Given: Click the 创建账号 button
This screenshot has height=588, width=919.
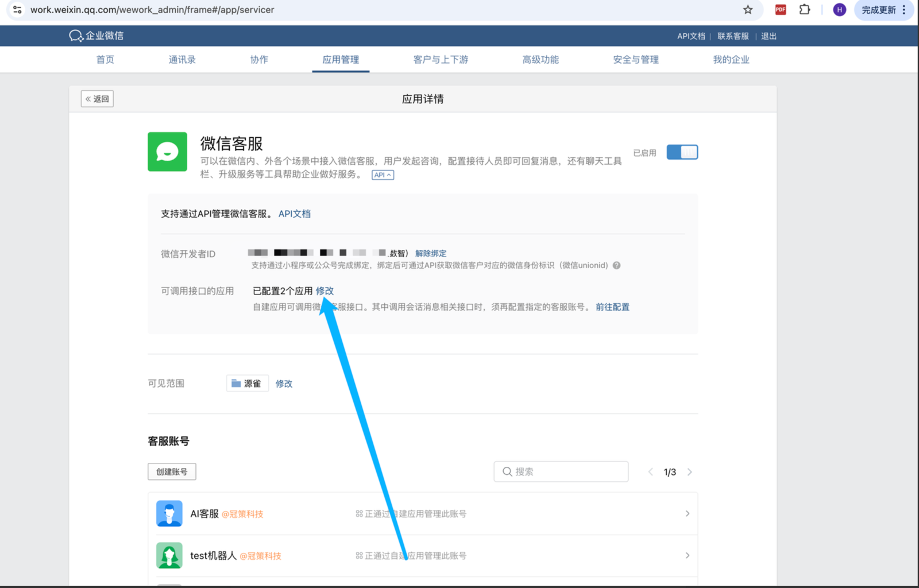Looking at the screenshot, I should (172, 471).
